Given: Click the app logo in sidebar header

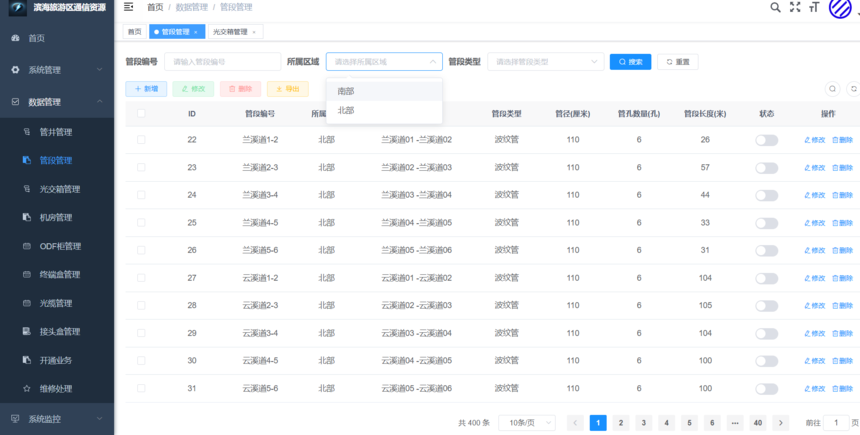Looking at the screenshot, I should pos(18,8).
